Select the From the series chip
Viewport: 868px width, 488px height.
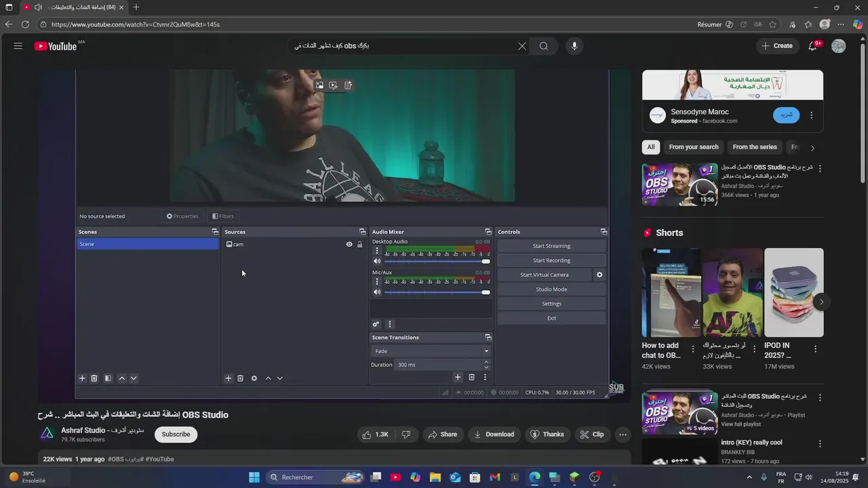click(x=755, y=147)
